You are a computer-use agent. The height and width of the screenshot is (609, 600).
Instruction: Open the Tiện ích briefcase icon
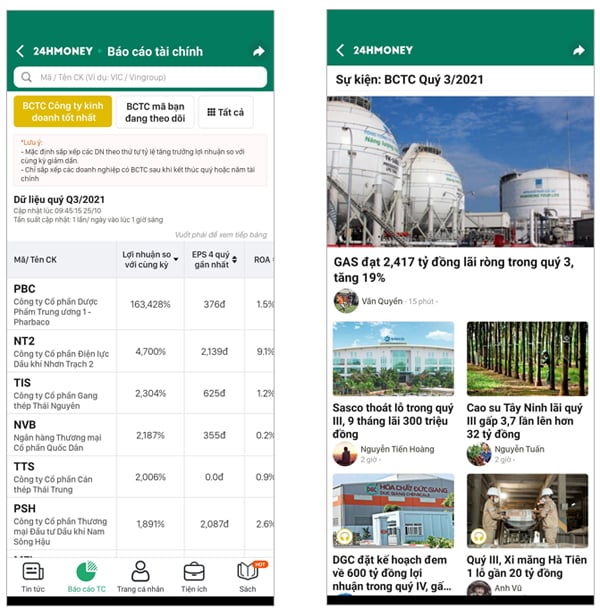194,572
